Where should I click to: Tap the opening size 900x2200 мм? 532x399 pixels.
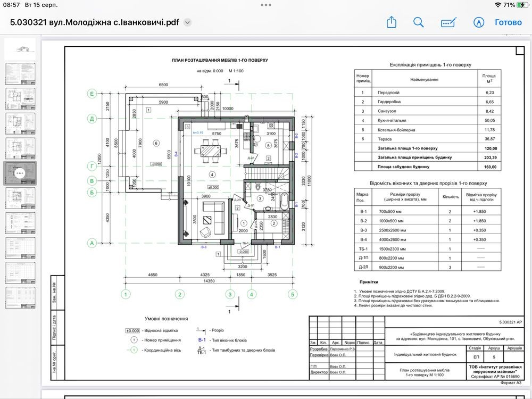pos(391,268)
